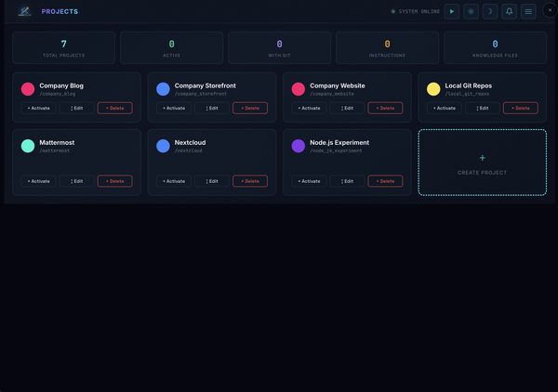This screenshot has height=392, width=558.
Task: Delete the Company Storefront project
Action: pyautogui.click(x=250, y=108)
